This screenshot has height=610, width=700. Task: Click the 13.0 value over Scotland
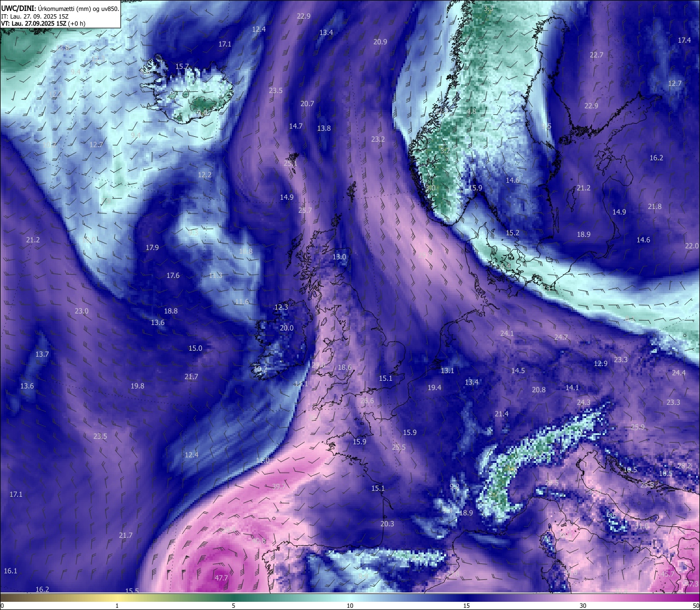click(340, 257)
